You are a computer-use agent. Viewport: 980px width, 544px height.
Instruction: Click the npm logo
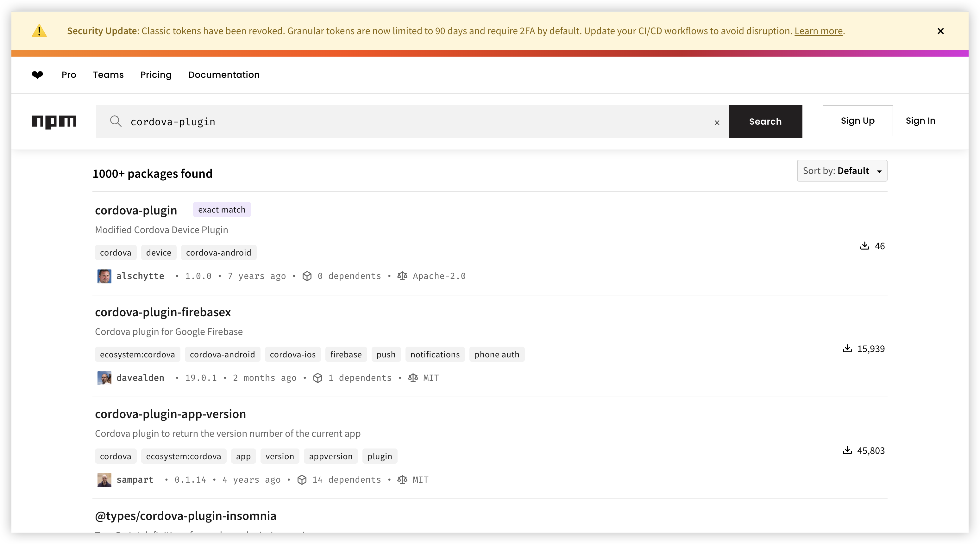pos(53,122)
